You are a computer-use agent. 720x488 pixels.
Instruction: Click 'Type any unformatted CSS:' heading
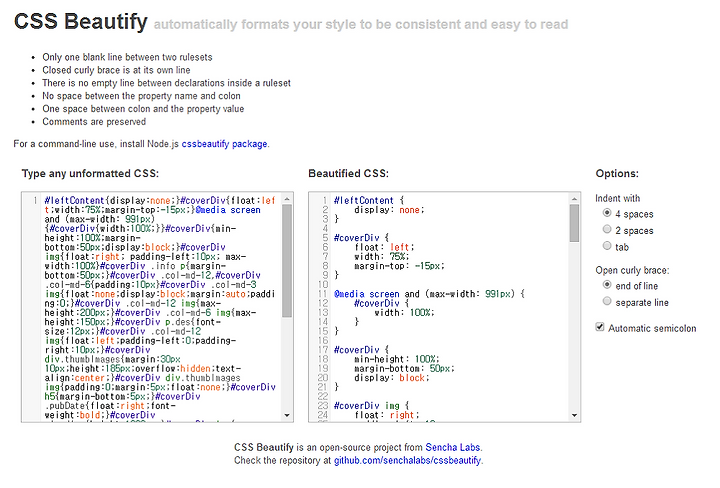pos(90,174)
